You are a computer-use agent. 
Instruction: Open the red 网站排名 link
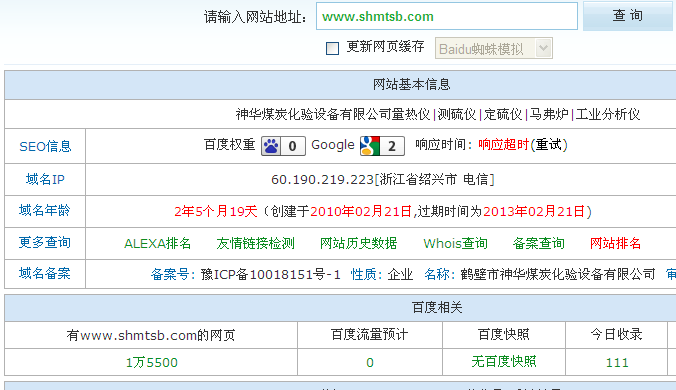[615, 243]
